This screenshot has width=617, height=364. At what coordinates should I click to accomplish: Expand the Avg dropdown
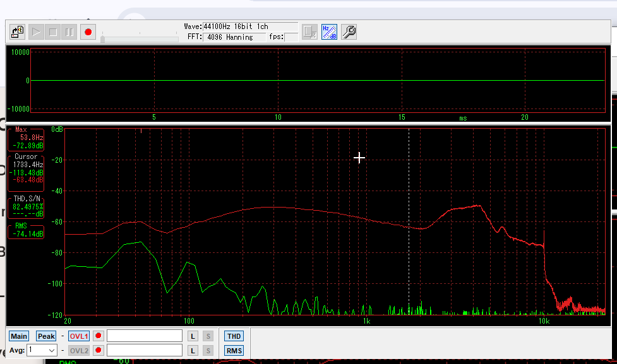52,350
